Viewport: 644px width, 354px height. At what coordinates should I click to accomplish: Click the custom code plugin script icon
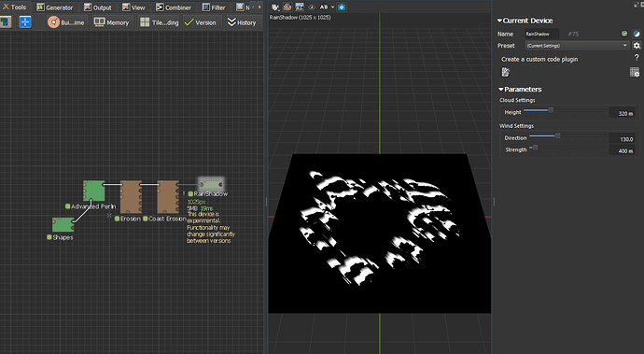(x=505, y=72)
